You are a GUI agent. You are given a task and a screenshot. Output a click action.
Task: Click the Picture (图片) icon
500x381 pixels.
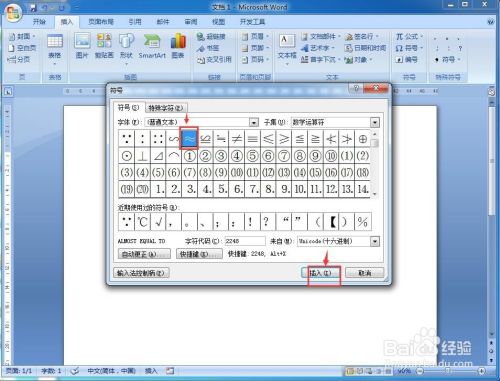[82, 47]
